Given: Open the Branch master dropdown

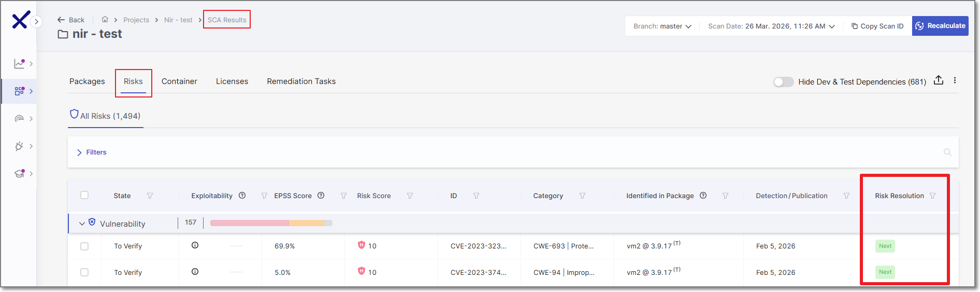Looking at the screenshot, I should [662, 26].
